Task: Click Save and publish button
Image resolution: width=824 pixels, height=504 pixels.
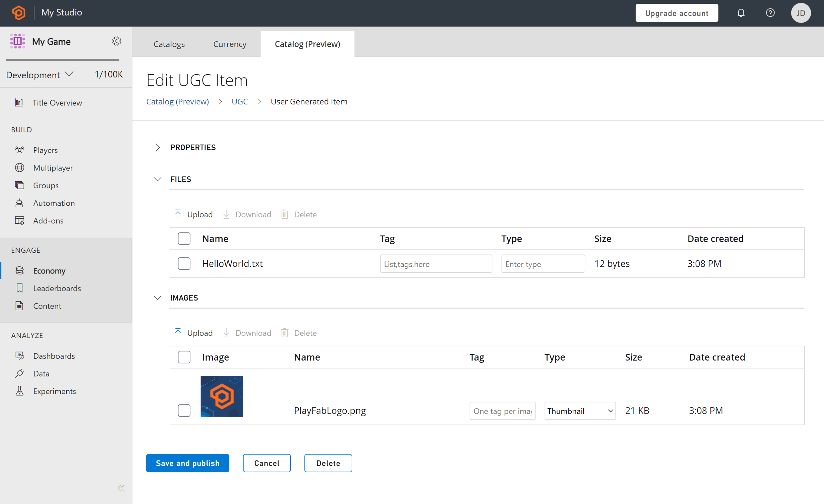Action: (x=188, y=463)
